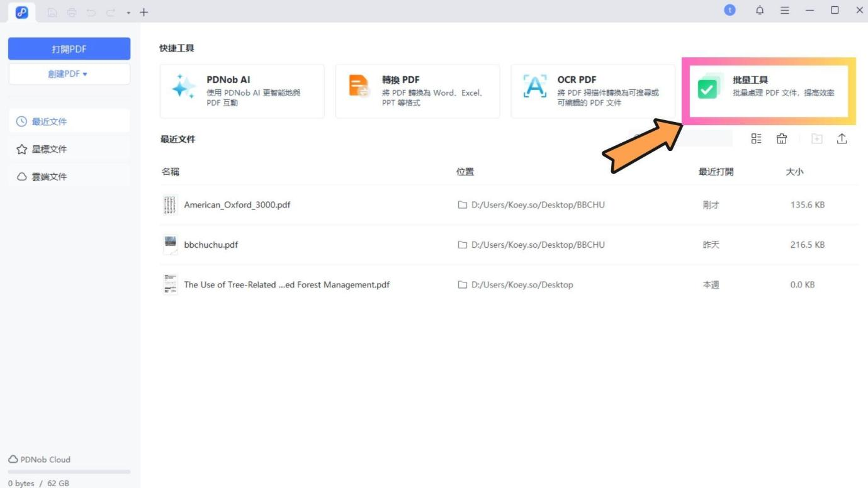Screen dimensions: 868x488
Task: Open American_Oxford_3000.pdf from recent files
Action: click(237, 205)
